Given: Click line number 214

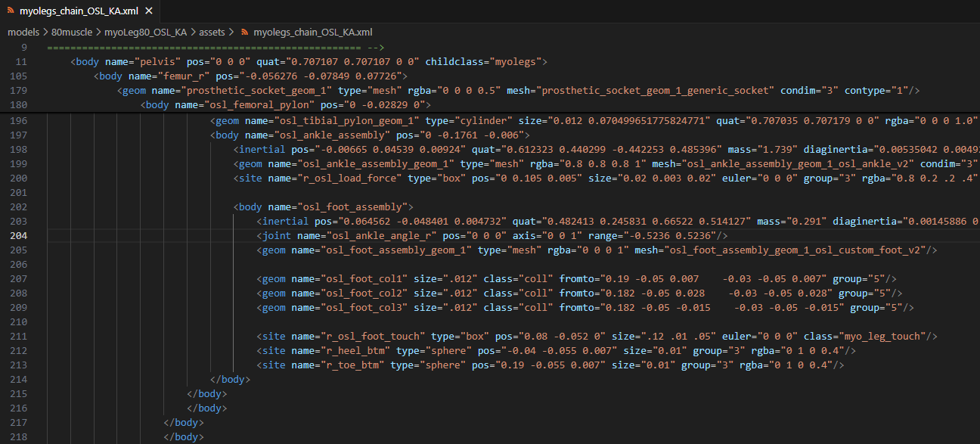Looking at the screenshot, I should [x=19, y=380].
